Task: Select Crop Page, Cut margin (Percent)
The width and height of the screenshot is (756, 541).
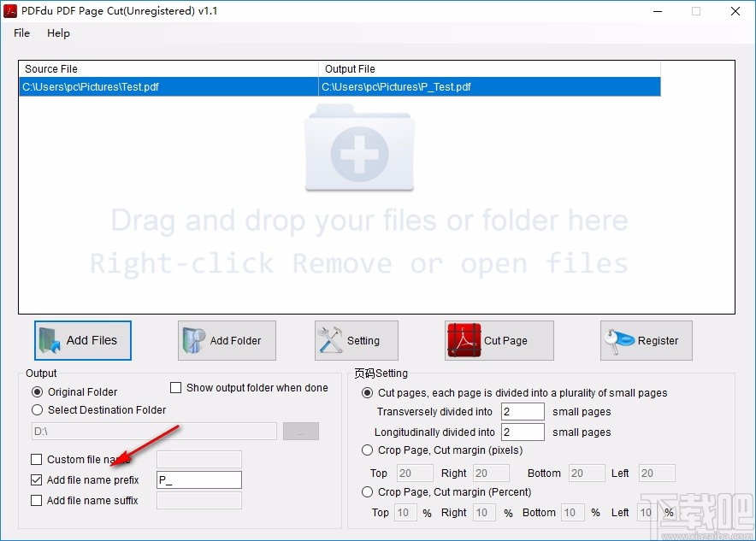Action: pos(367,491)
